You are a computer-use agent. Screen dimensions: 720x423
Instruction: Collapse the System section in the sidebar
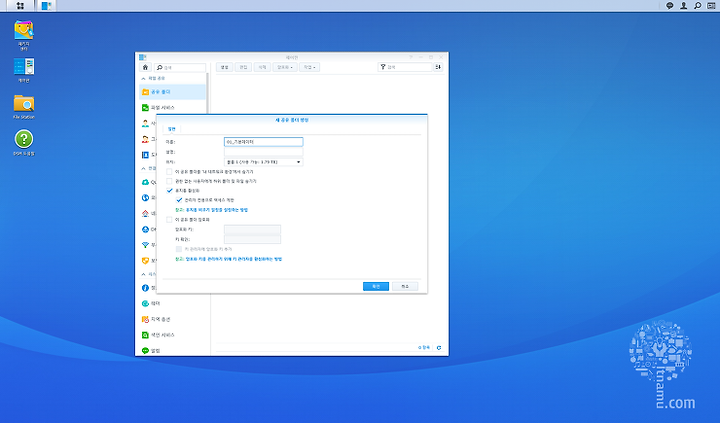click(143, 274)
